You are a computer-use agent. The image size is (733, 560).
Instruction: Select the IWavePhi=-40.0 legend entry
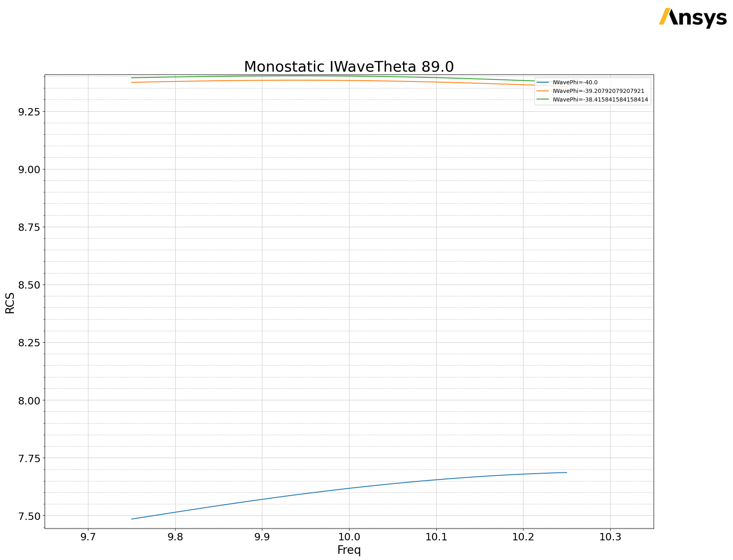(575, 82)
